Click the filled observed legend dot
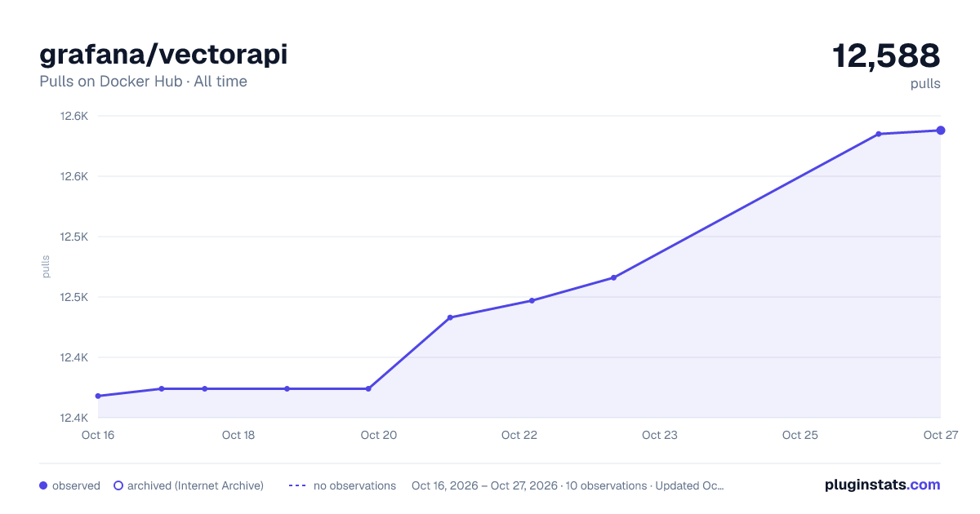 point(43,485)
